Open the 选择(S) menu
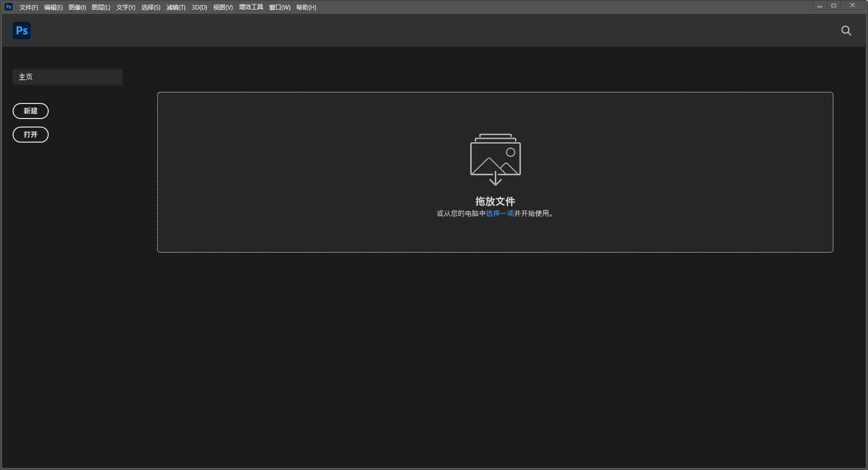Screen dimensions: 868x470 coord(151,7)
